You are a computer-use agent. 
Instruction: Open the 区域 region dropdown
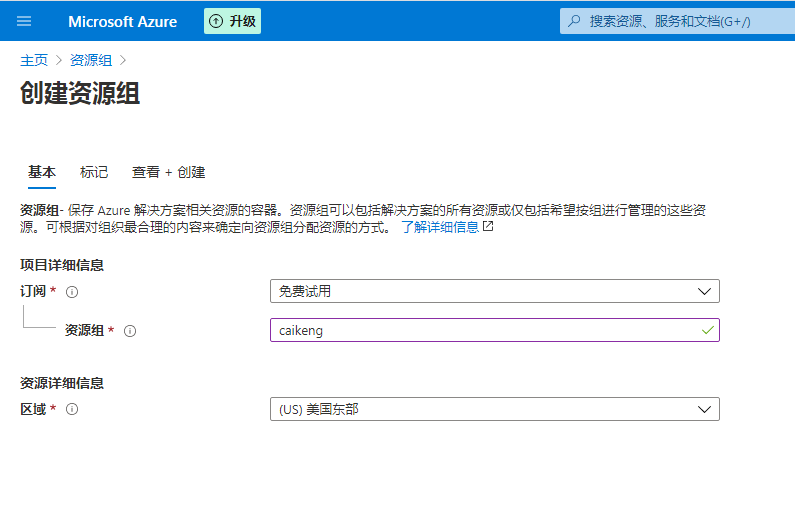(x=494, y=409)
